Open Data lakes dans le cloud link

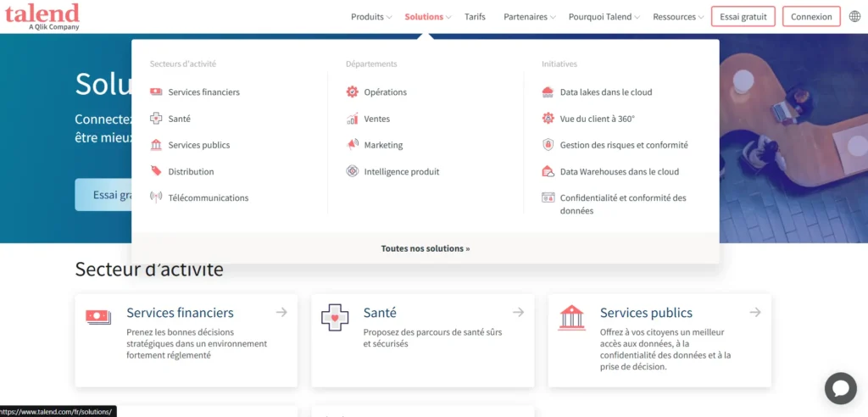point(606,92)
